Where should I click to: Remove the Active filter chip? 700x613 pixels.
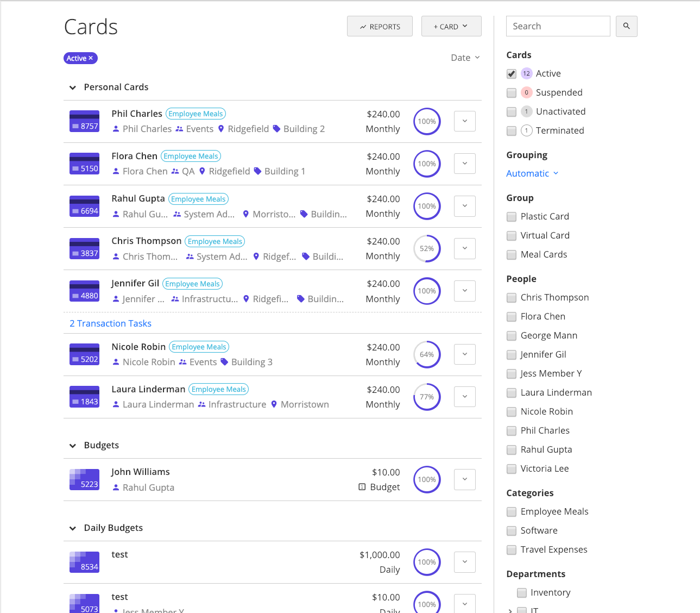(91, 58)
